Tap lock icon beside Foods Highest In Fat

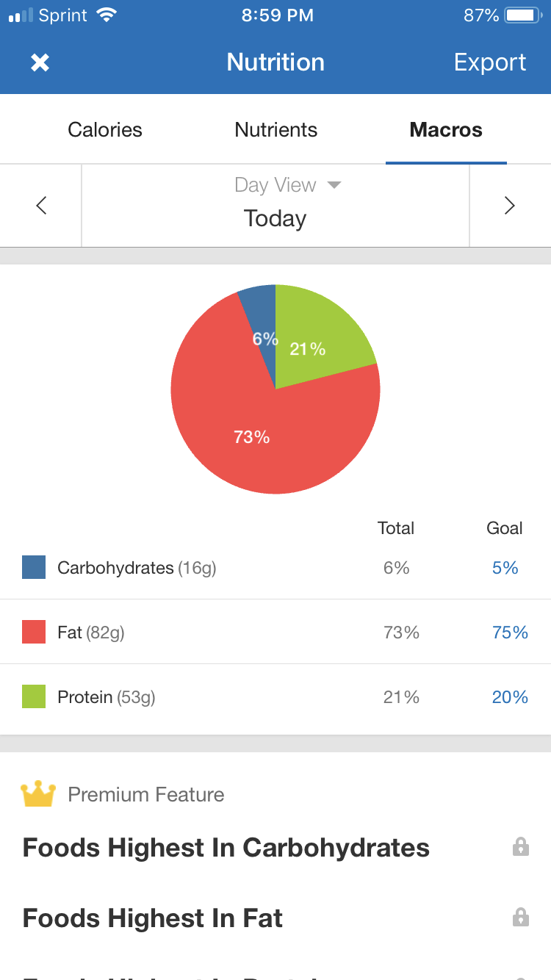point(520,917)
